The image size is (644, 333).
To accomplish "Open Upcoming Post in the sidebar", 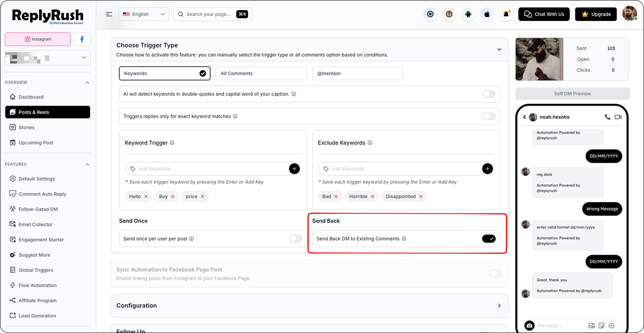I will (48, 142).
